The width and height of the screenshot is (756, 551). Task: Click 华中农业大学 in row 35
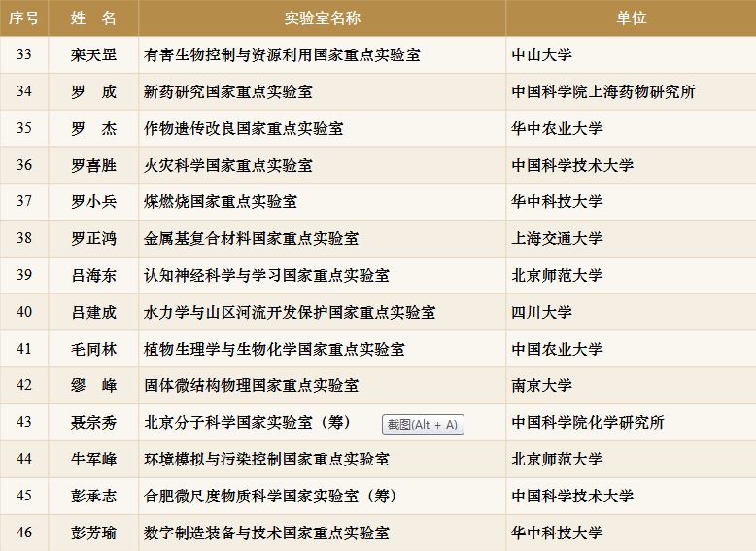[557, 128]
